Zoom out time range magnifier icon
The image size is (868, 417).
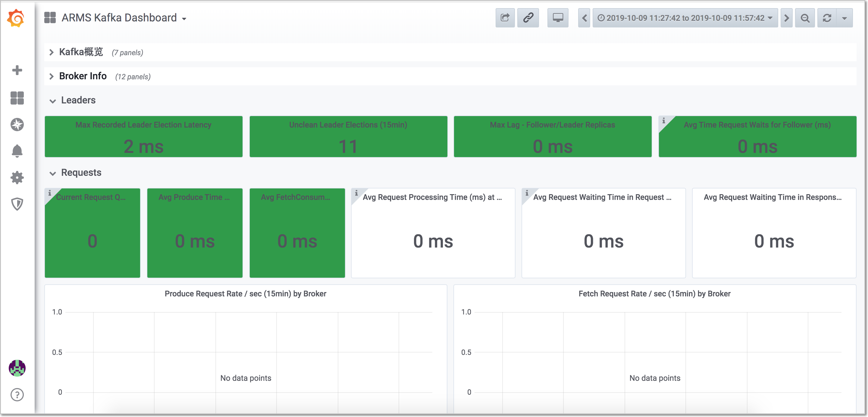[805, 18]
